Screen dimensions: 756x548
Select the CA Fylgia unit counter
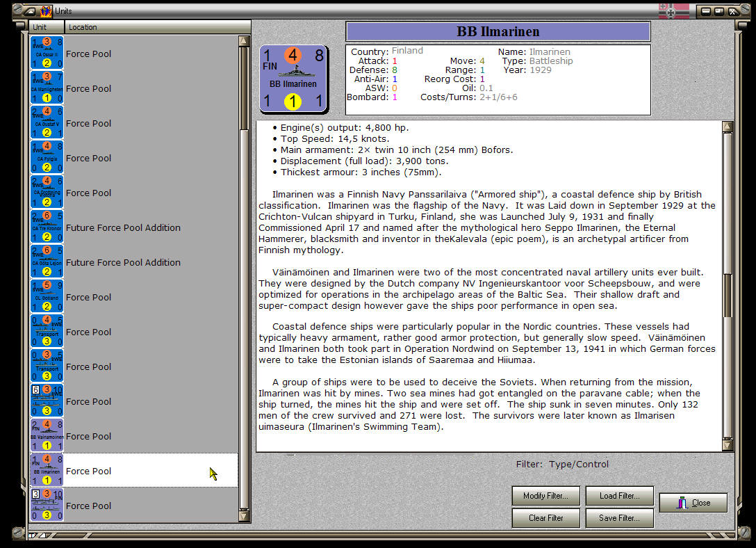(47, 156)
